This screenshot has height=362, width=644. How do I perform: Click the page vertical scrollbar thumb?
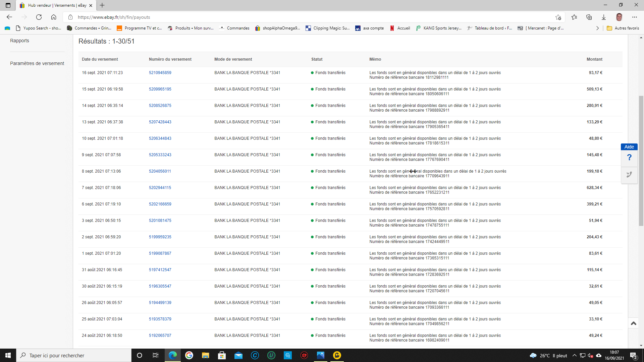[641, 161]
